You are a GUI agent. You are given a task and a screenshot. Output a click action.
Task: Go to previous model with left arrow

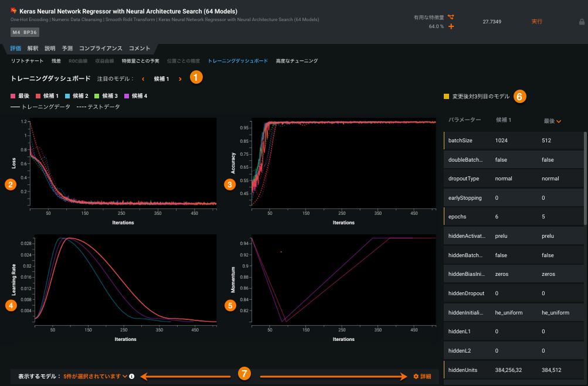tap(142, 78)
